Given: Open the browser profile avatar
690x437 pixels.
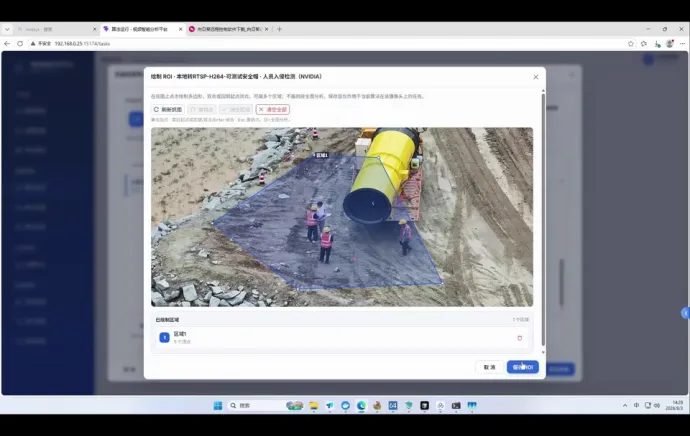Looking at the screenshot, I should [x=670, y=44].
